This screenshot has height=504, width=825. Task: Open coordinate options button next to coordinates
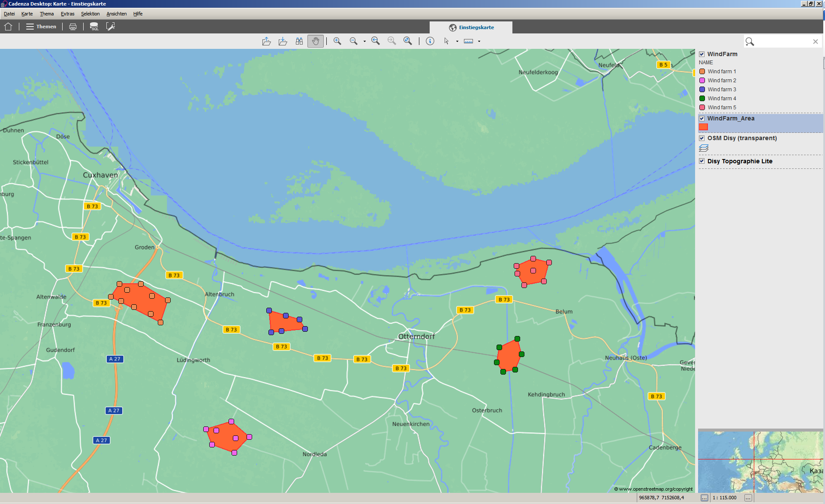[705, 498]
